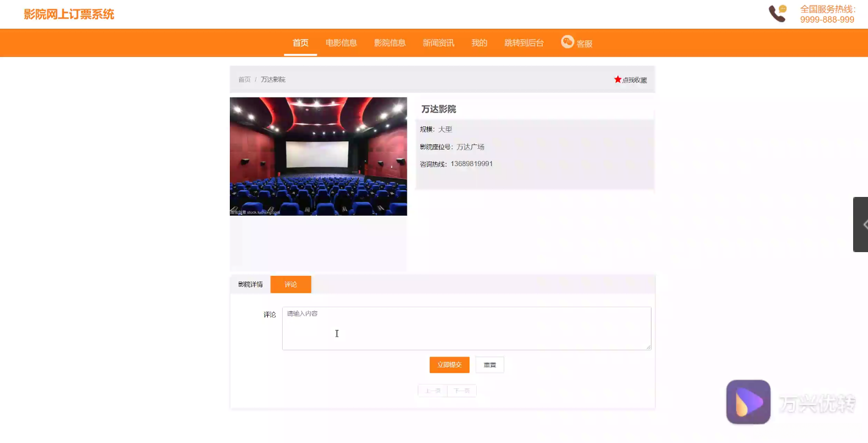Click the 影院网上订票系统 site logo title

click(x=69, y=14)
